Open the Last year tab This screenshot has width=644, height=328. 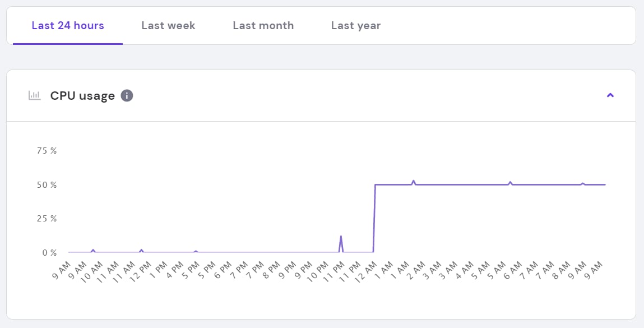coord(355,25)
